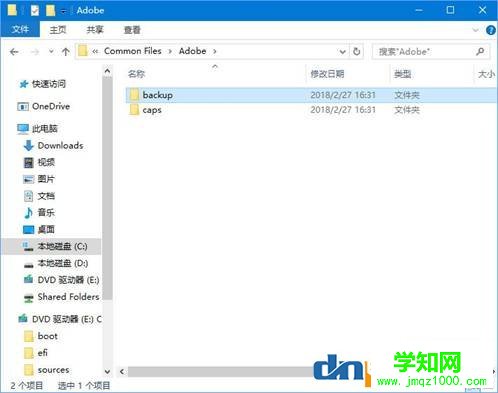Open 快速访问 in the navigation pane
Viewport: 498px width, 393px height.
[49, 84]
